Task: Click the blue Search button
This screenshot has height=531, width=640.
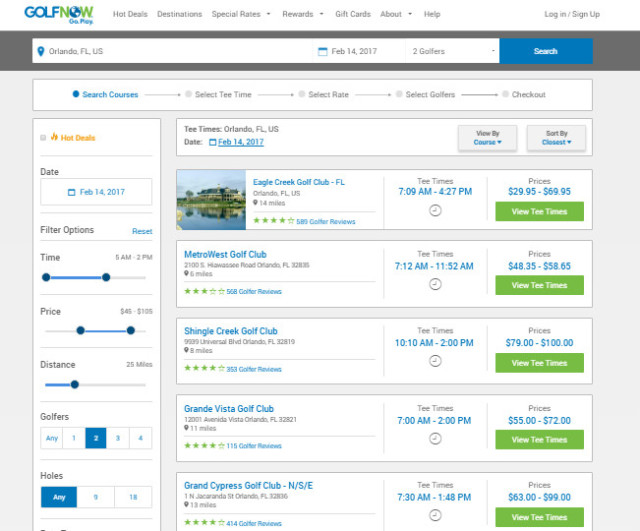Action: pyautogui.click(x=546, y=51)
